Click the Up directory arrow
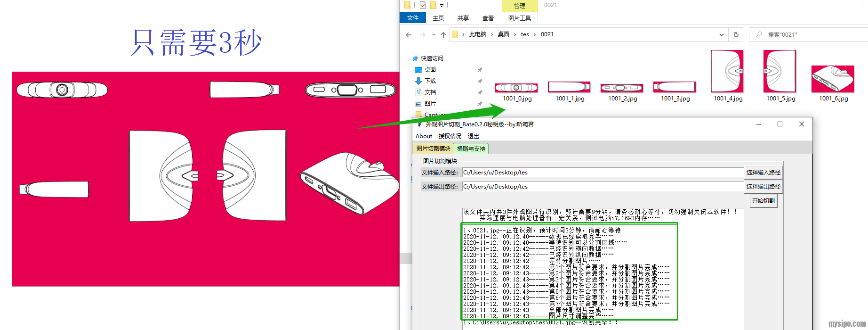The width and height of the screenshot is (868, 330). click(443, 34)
